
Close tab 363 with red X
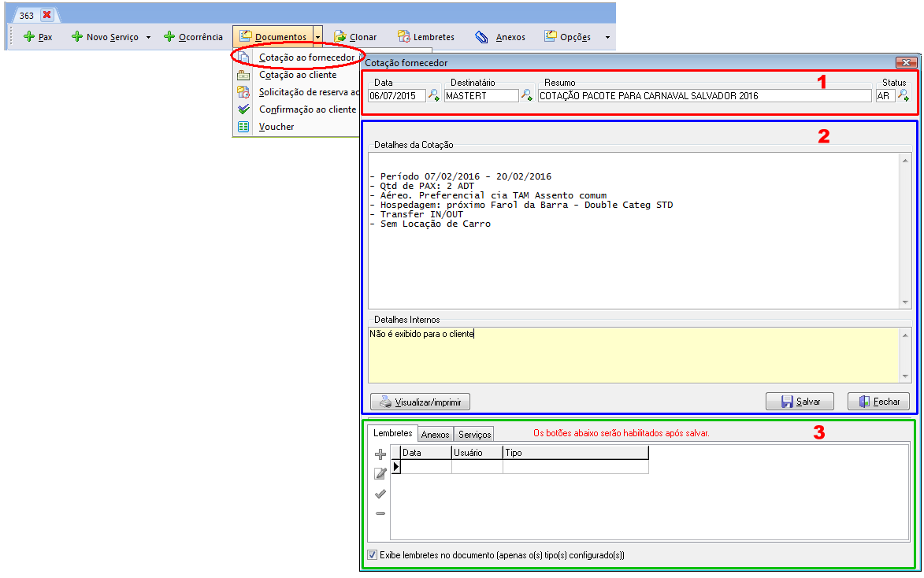[47, 15]
